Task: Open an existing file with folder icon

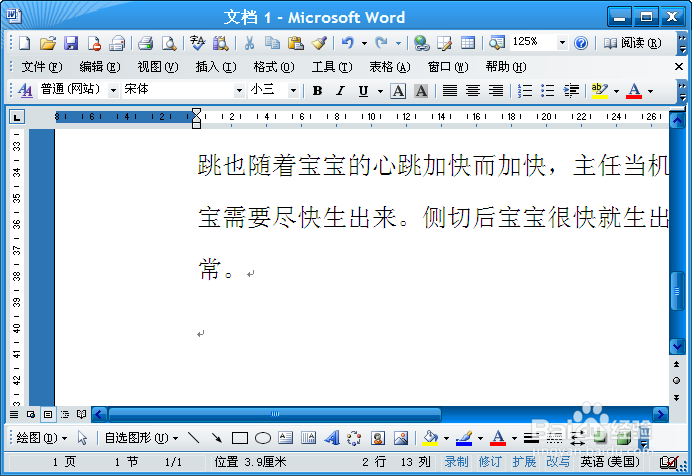Action: tap(48, 43)
